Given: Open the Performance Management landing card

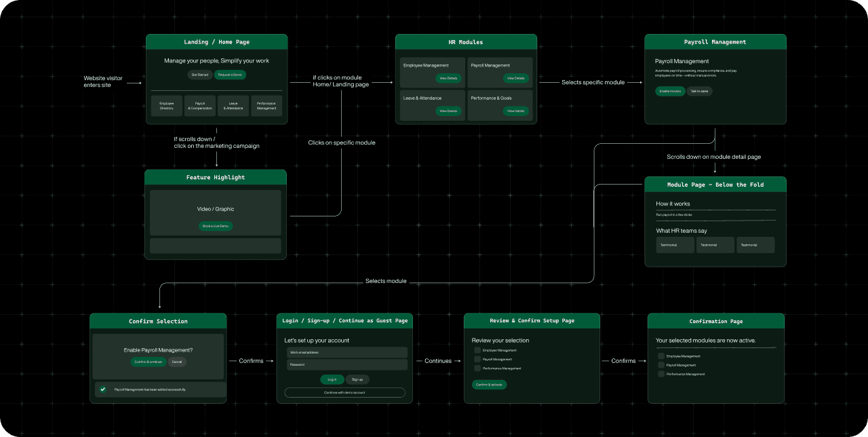Looking at the screenshot, I should pos(267,106).
